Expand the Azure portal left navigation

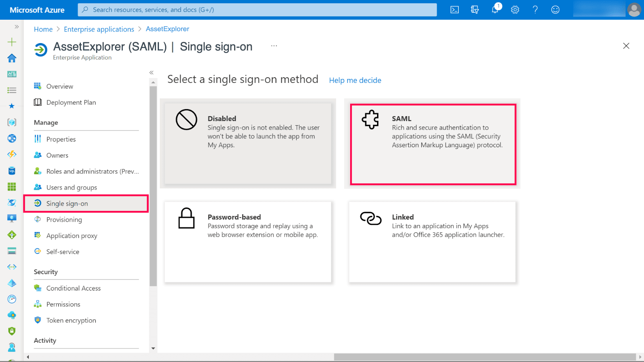point(16,27)
